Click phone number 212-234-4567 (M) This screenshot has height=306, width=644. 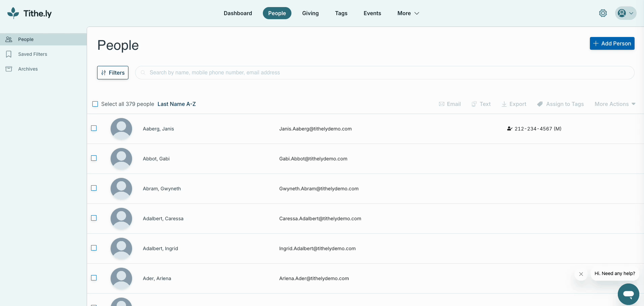[538, 129]
